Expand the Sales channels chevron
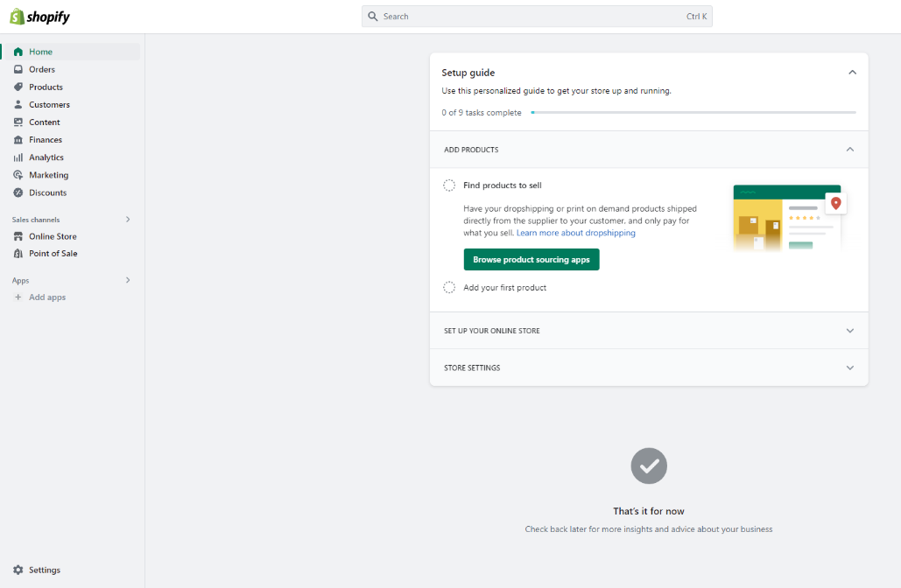This screenshot has width=901, height=588. coord(128,220)
